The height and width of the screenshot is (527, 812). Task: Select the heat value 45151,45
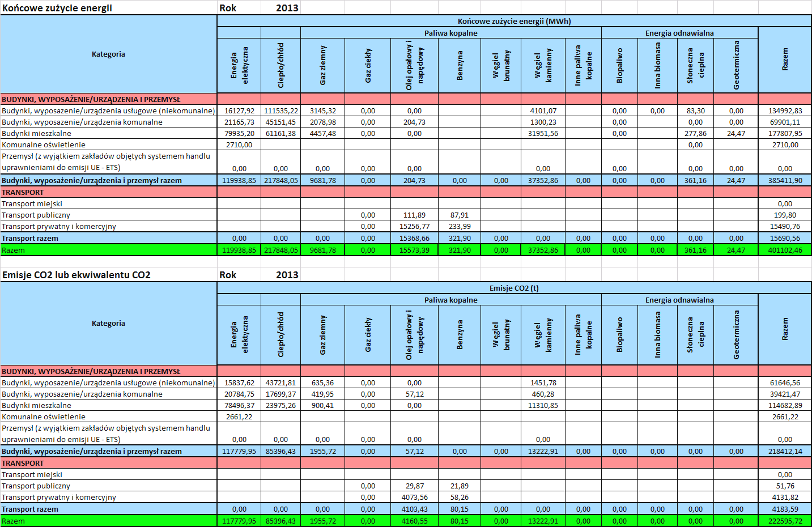pyautogui.click(x=280, y=122)
